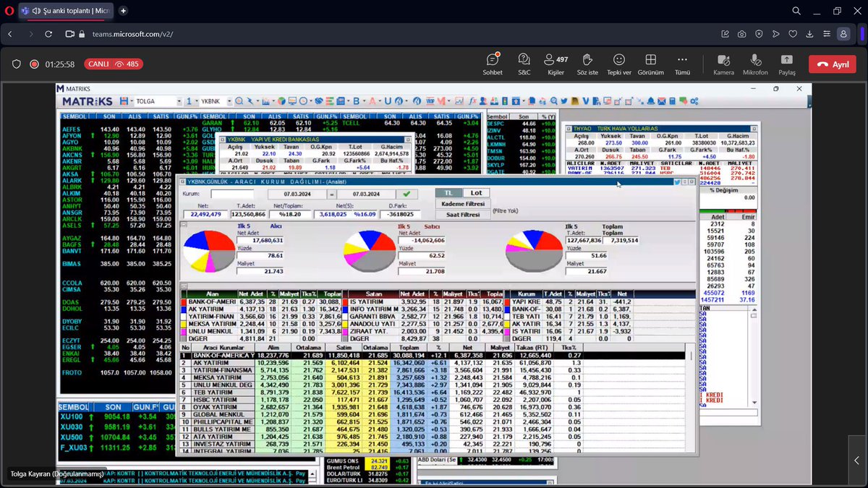Open Tepki ver reactions
This screenshot has width=868, height=488.
point(618,64)
